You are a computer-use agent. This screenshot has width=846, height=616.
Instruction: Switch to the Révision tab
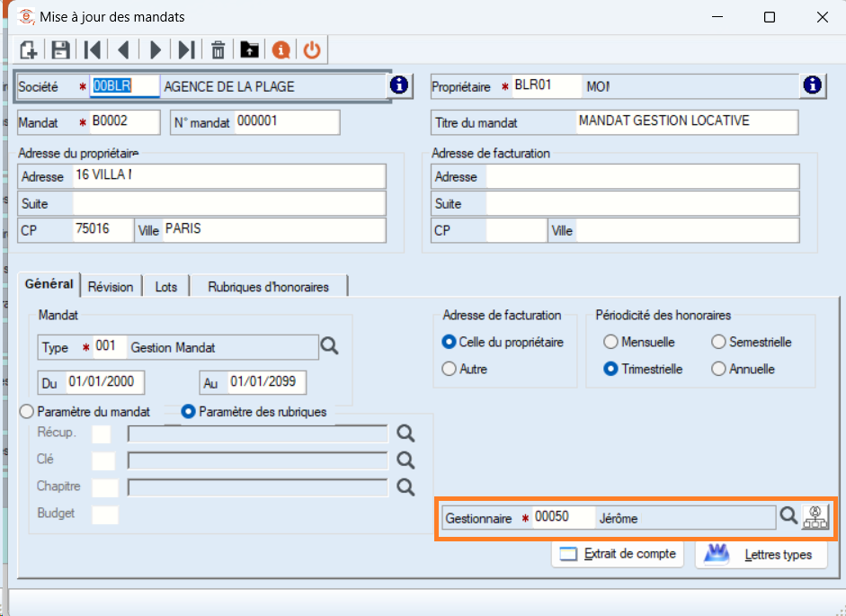(x=111, y=287)
